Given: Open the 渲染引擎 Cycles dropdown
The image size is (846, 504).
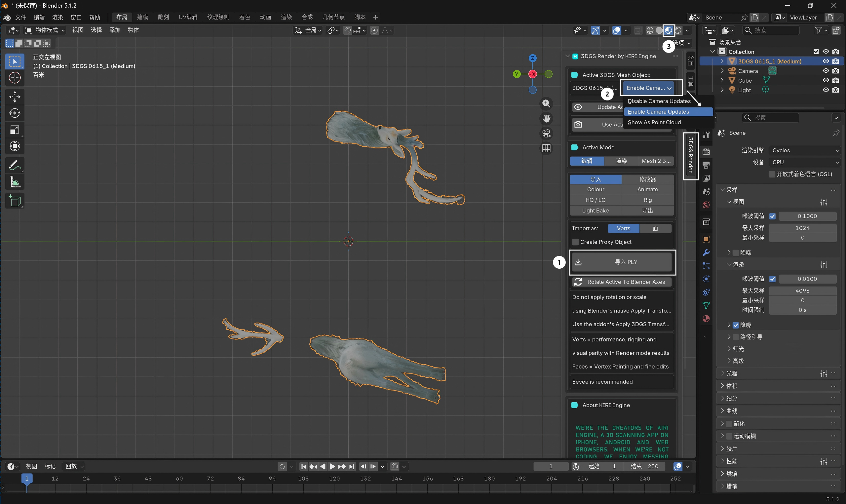Looking at the screenshot, I should (x=805, y=150).
